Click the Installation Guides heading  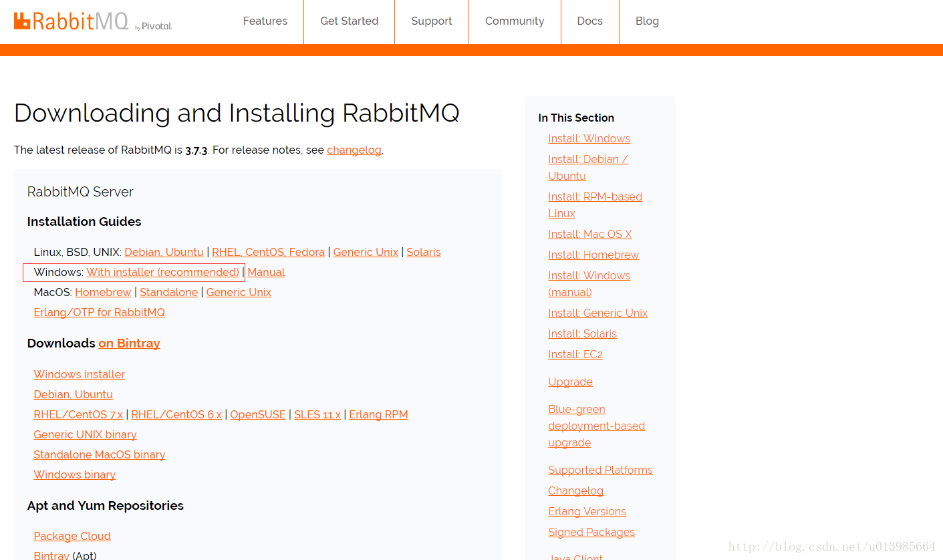pyautogui.click(x=84, y=221)
